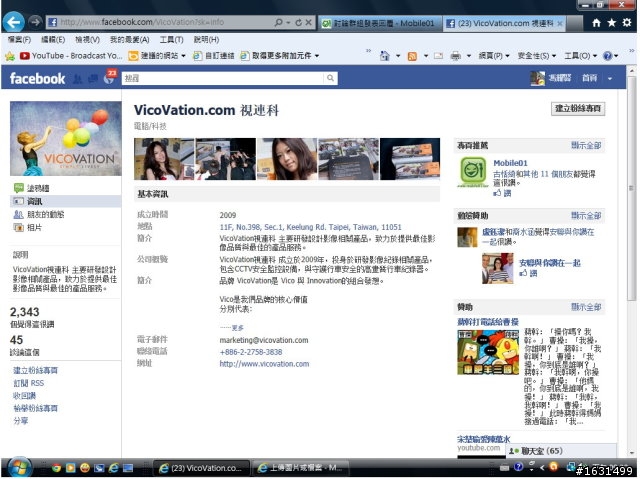Click the 更多 link to expand description

pyautogui.click(x=238, y=328)
